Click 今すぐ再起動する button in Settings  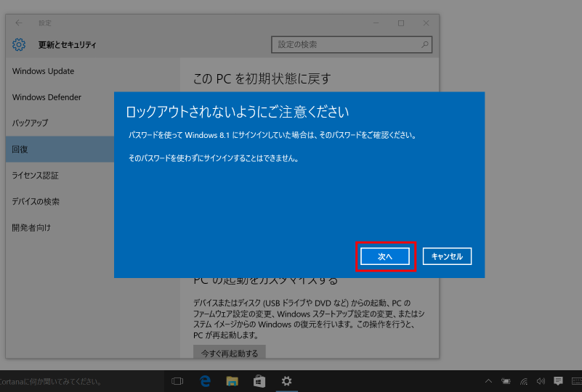[x=230, y=353]
